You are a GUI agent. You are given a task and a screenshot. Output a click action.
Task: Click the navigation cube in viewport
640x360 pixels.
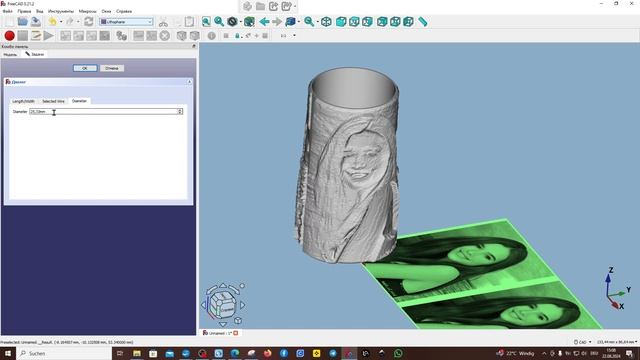223,304
